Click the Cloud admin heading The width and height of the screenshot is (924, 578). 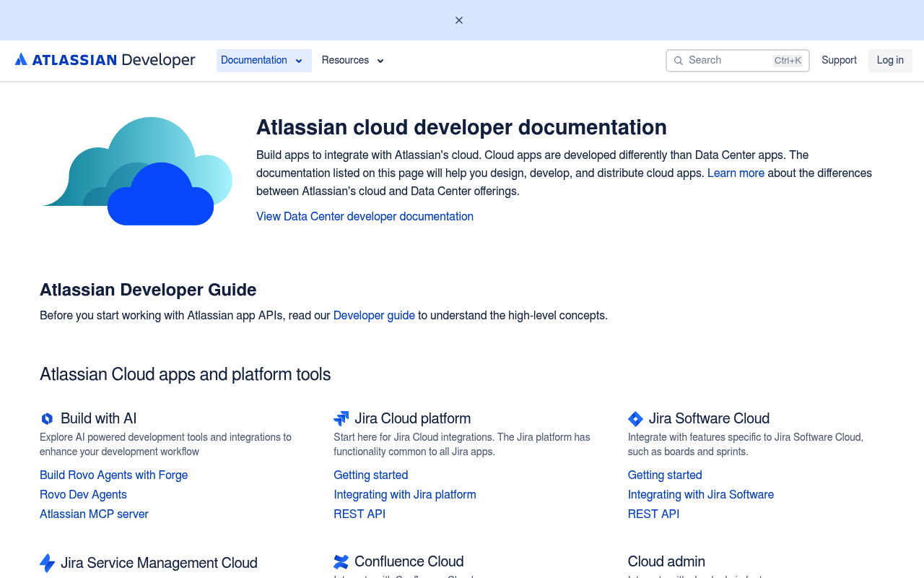(666, 561)
